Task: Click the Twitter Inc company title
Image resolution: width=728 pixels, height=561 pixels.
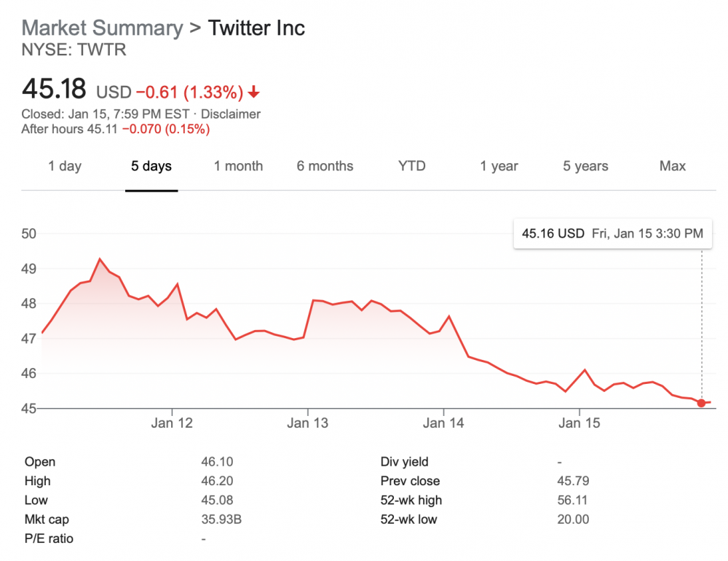Action: (256, 28)
